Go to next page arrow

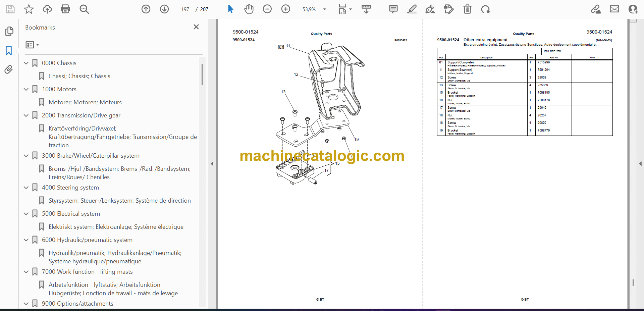coord(164,9)
